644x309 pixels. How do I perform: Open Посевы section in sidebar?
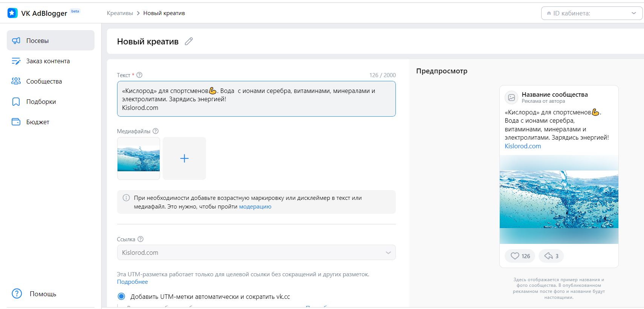pos(50,40)
